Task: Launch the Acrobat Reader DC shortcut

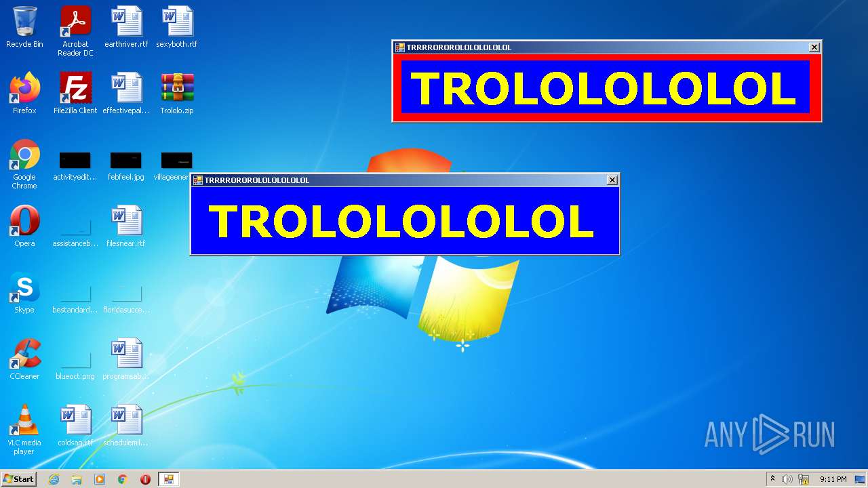Action: [75, 31]
